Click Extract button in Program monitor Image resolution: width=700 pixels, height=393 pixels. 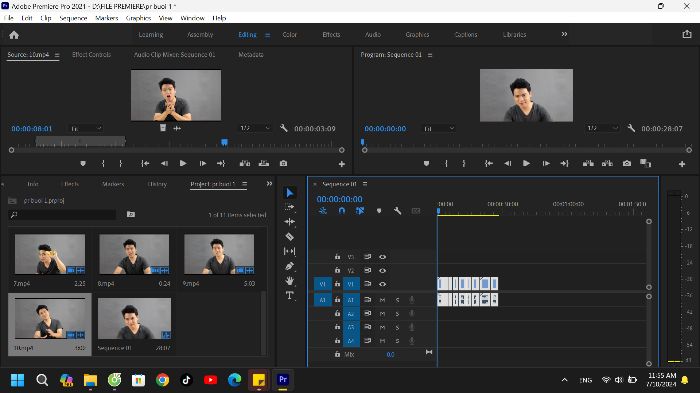pyautogui.click(x=607, y=163)
